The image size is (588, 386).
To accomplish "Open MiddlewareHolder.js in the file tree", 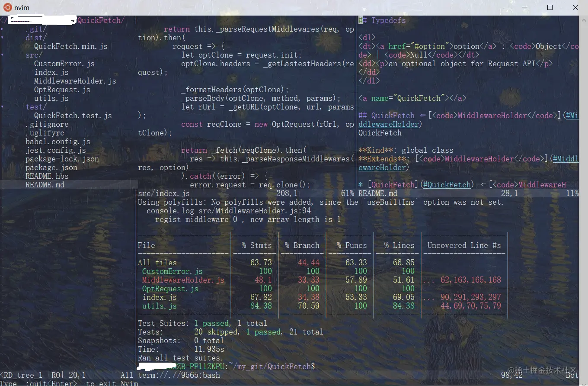I will (75, 81).
